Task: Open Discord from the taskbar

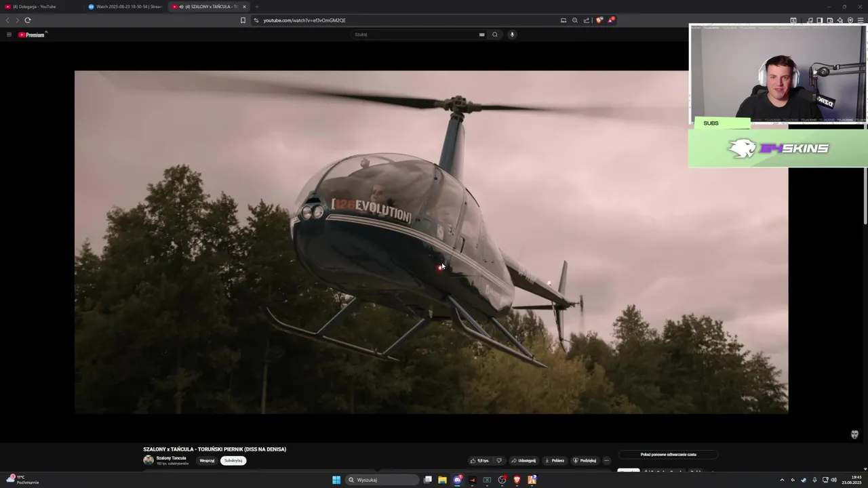Action: pyautogui.click(x=458, y=480)
